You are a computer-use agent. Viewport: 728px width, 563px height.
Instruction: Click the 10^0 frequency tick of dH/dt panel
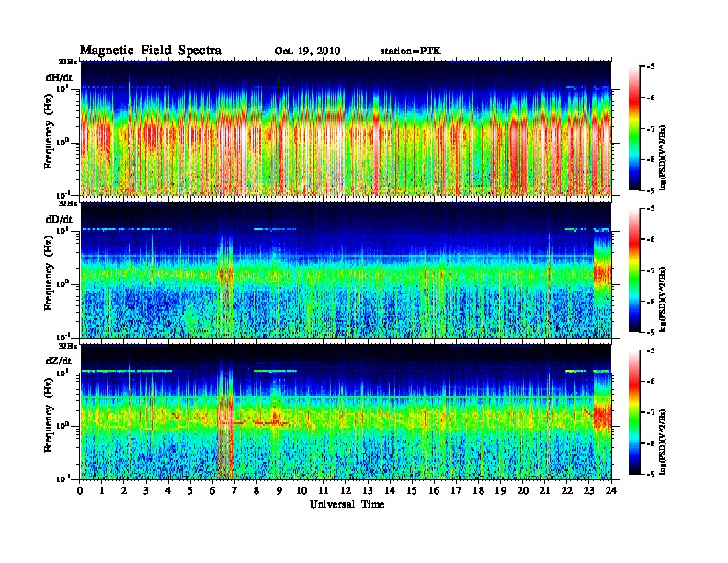tap(63, 142)
